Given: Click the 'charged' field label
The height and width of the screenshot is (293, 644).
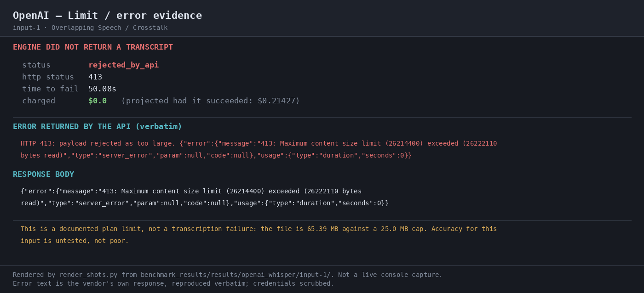Looking at the screenshot, I should pyautogui.click(x=39, y=101).
